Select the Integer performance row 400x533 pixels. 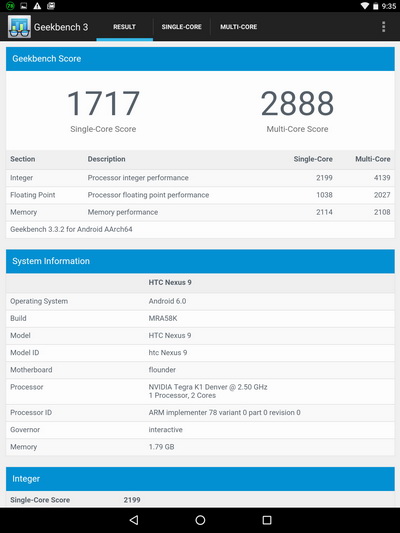tap(200, 178)
